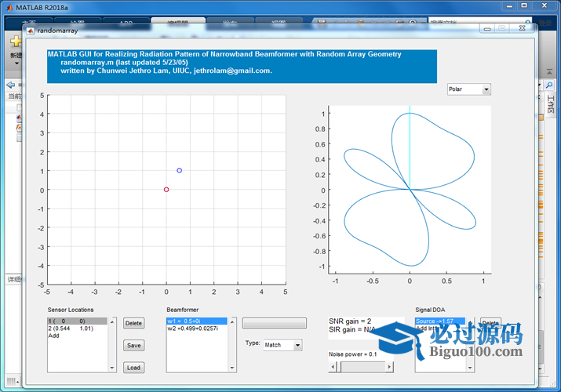
Task: Click the MATLAB logo in the main title bar
Action: click(x=9, y=7)
